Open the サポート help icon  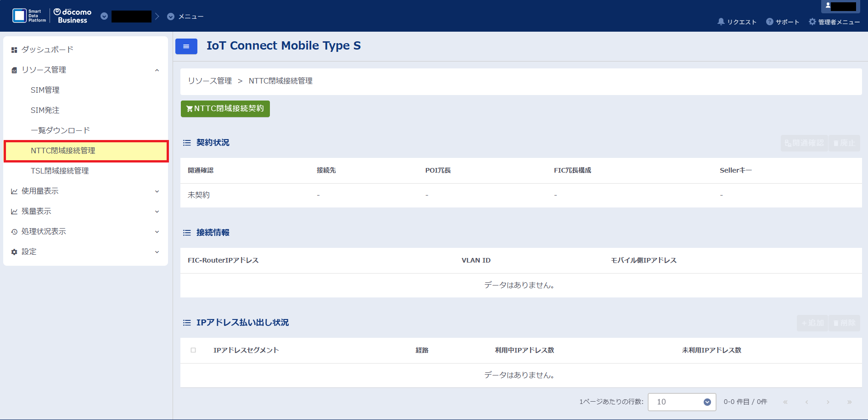tap(769, 22)
